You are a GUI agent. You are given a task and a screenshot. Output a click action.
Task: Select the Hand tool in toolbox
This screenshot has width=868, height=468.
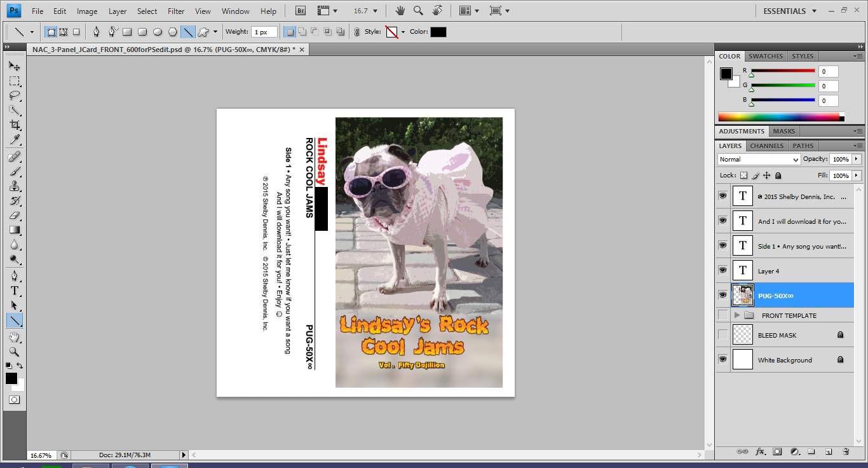[x=14, y=337]
